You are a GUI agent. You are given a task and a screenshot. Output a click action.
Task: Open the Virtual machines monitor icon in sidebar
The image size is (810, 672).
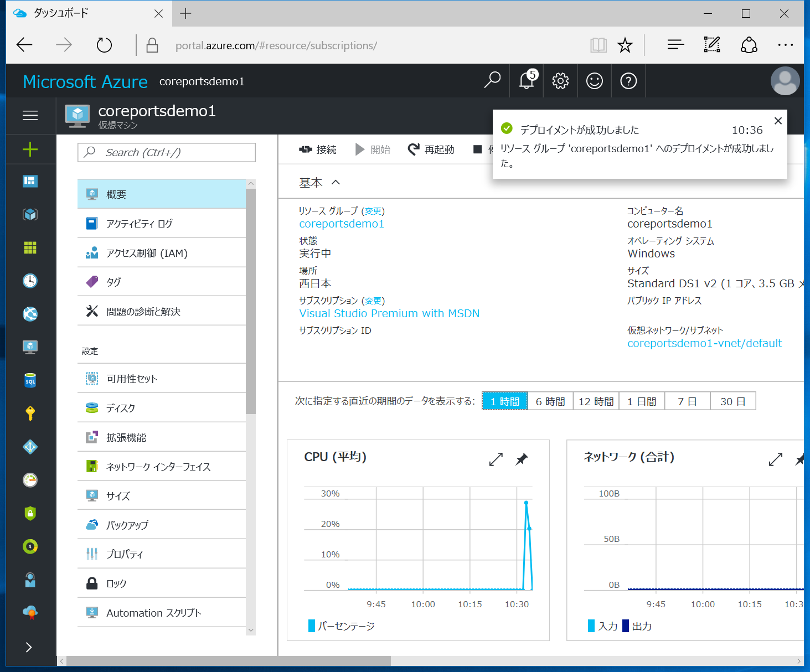pos(30,347)
